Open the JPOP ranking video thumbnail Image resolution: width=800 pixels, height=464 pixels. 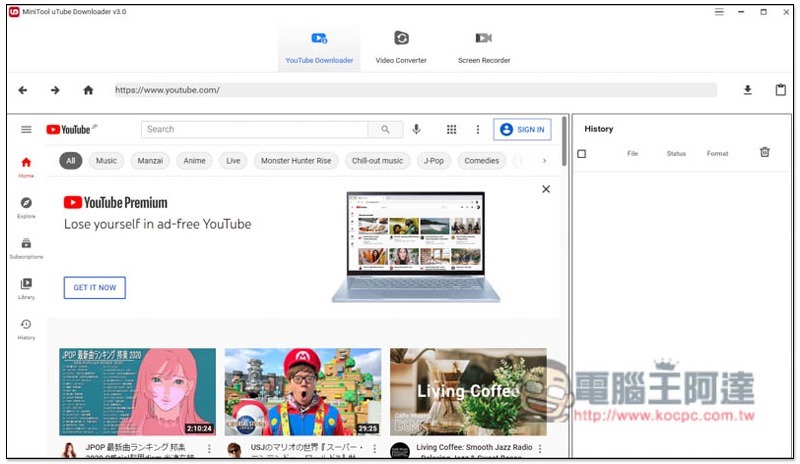tap(137, 392)
